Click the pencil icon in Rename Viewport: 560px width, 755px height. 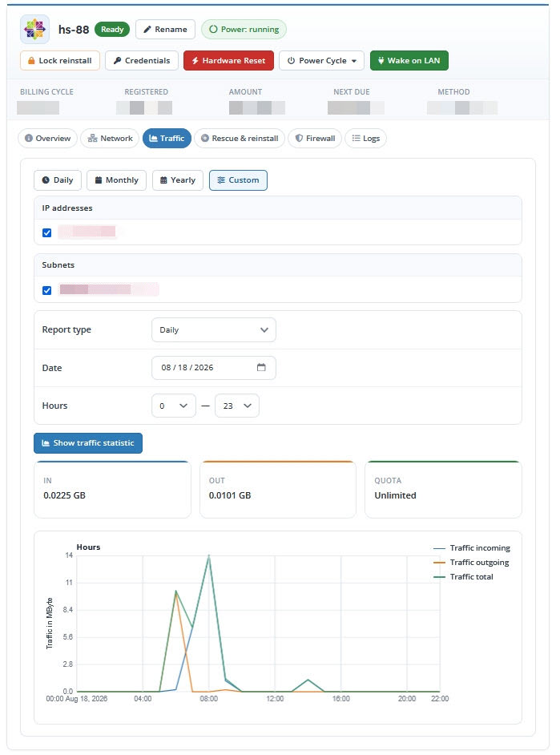pyautogui.click(x=147, y=30)
